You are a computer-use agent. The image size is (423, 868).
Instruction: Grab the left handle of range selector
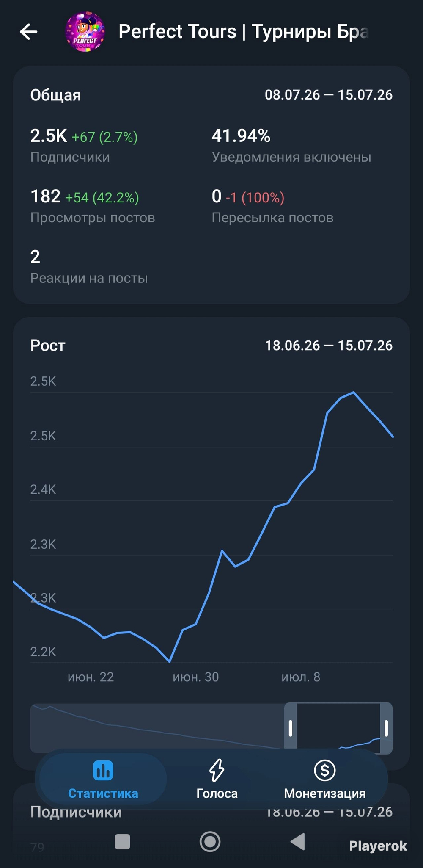tap(291, 728)
